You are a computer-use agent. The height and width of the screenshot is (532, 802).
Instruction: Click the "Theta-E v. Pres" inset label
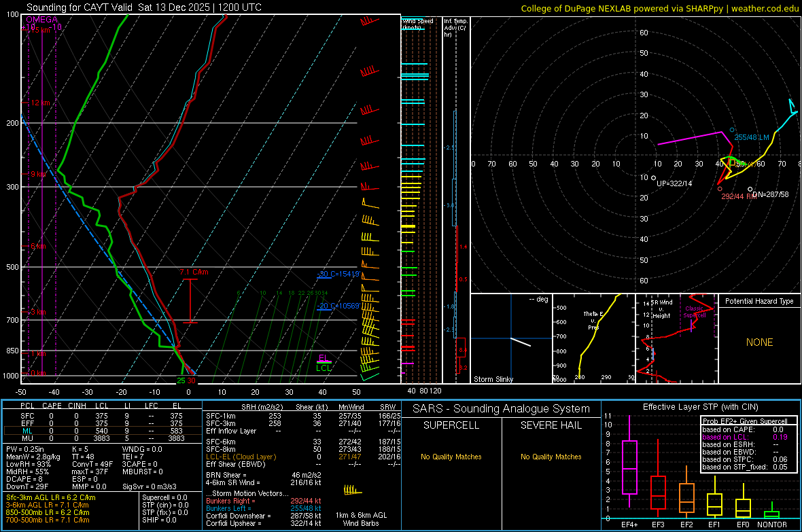click(593, 320)
